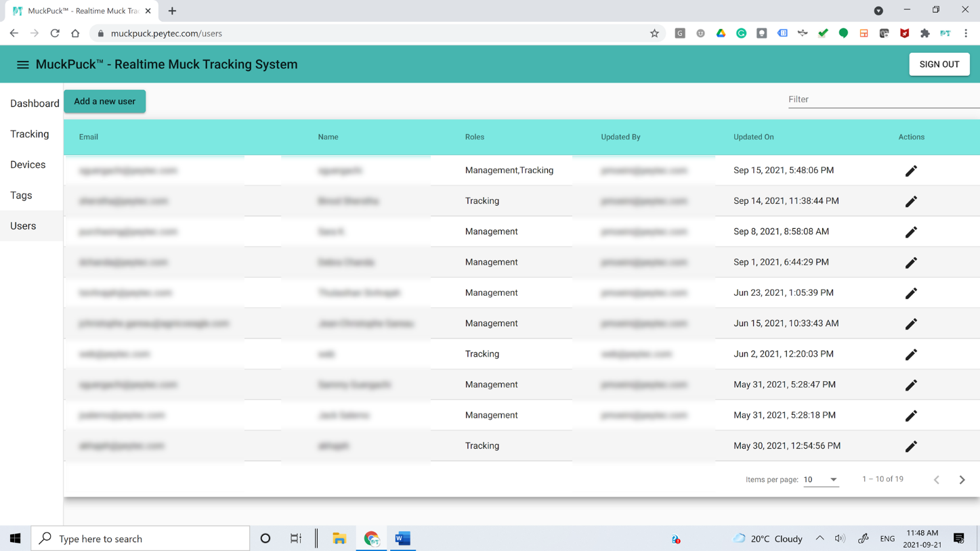Screen dimensions: 980x551
Task: Open a new browser tab
Action: (x=172, y=11)
